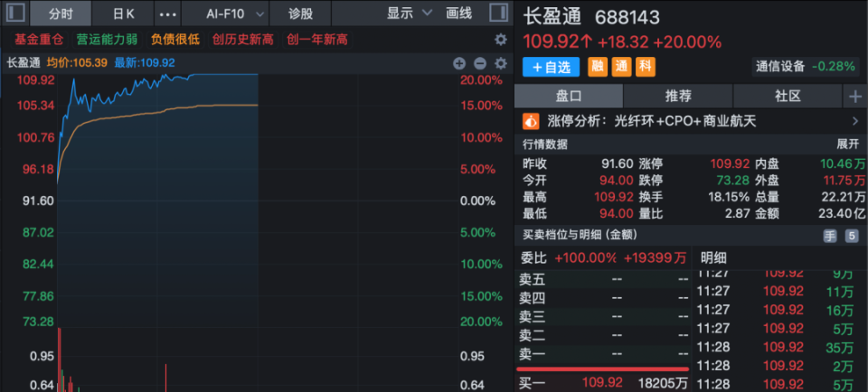Toggle the left sidebar panel icon
This screenshot has height=392, width=868.
[x=15, y=13]
